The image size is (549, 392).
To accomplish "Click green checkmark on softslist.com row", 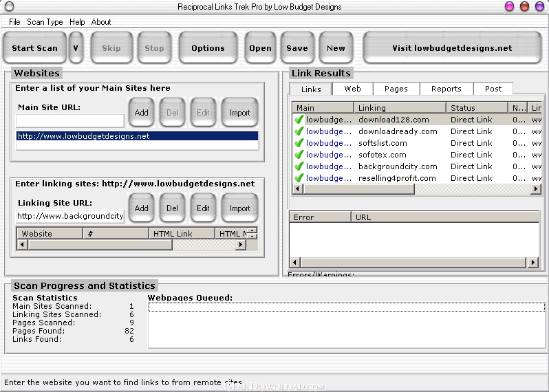I will click(x=299, y=143).
